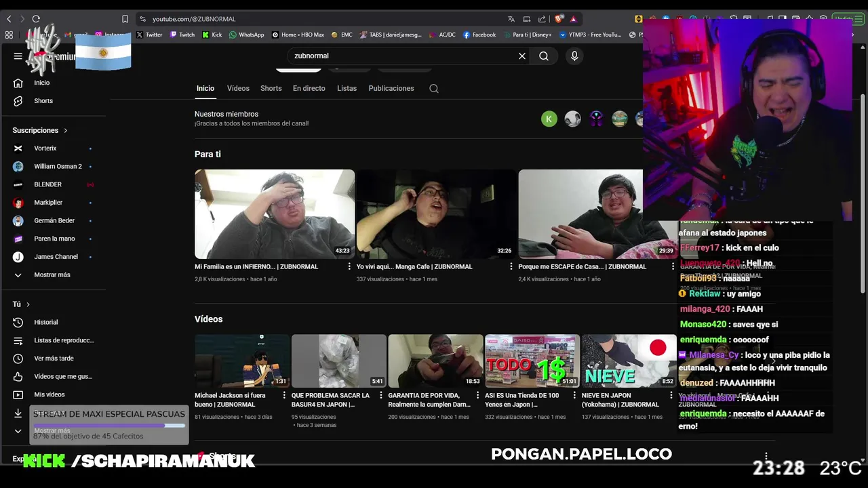This screenshot has width=868, height=488.
Task: Play Yo vivi aqui Manga Cafe thumbnail
Action: (x=436, y=214)
